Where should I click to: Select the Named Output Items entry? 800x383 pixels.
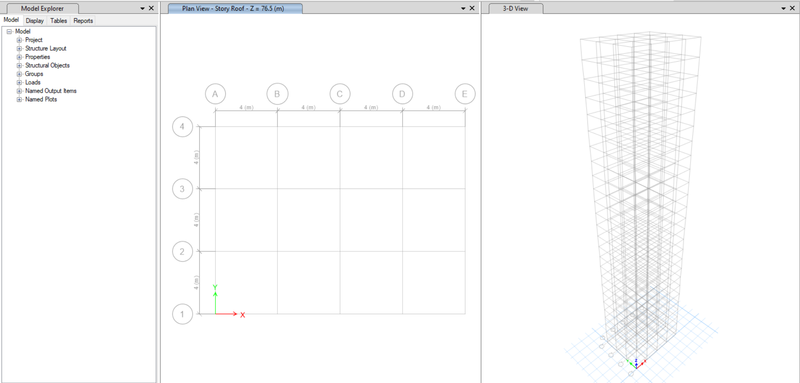pyautogui.click(x=51, y=91)
